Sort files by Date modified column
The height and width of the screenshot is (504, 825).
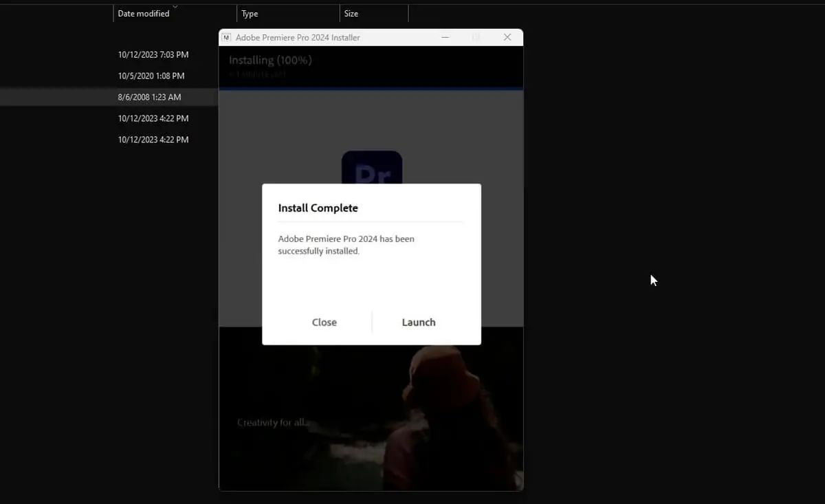pos(144,14)
